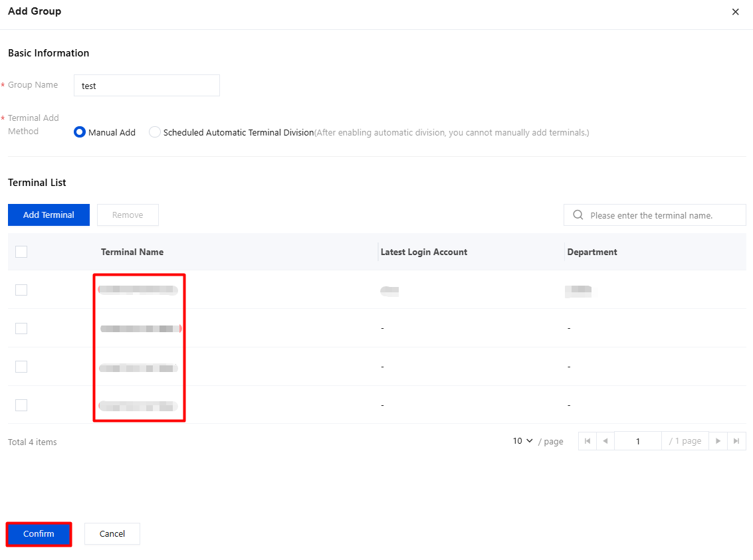This screenshot has height=560, width=753.
Task: Select the Manual Add radio option
Action: coord(80,132)
